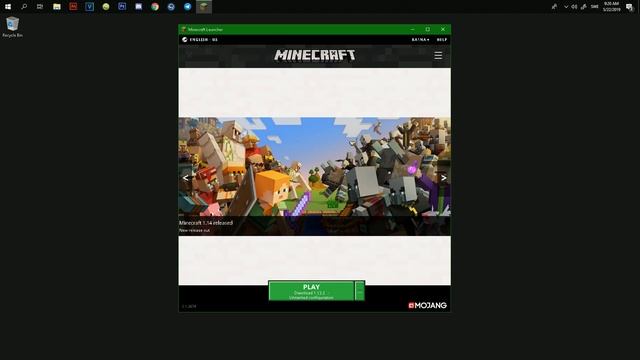Show hidden system tray icons

[566, 7]
